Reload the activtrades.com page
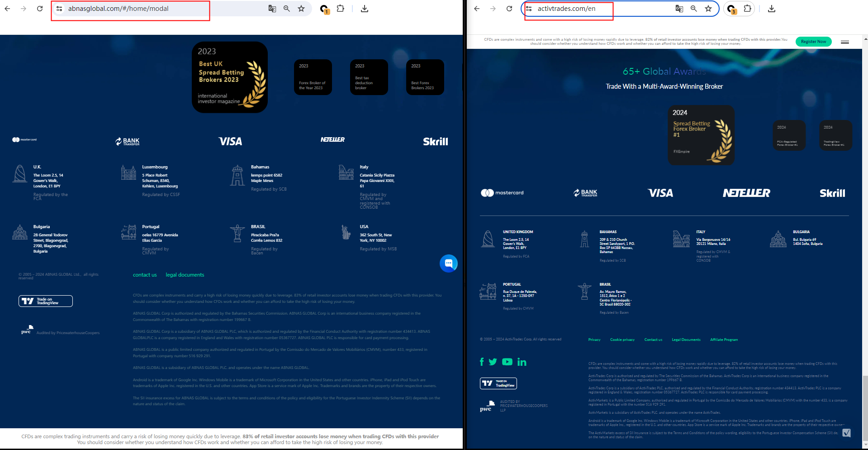The height and width of the screenshot is (450, 868). tap(509, 9)
